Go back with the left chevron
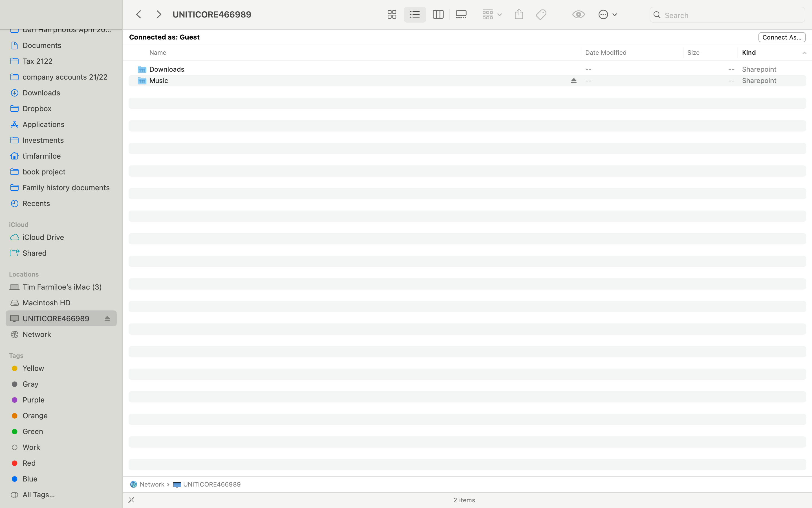 tap(139, 14)
